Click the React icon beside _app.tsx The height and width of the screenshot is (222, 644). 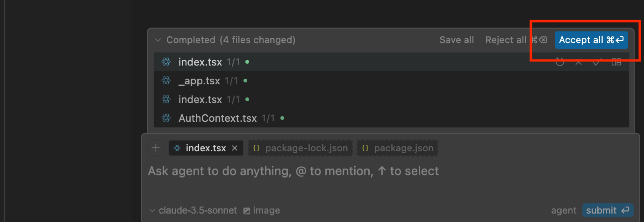[x=165, y=81]
